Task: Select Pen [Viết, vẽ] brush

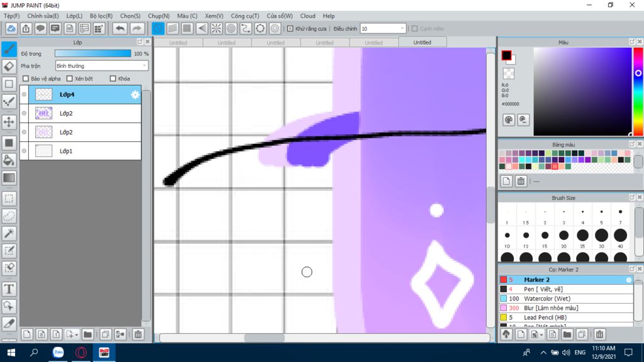Action: click(566, 289)
